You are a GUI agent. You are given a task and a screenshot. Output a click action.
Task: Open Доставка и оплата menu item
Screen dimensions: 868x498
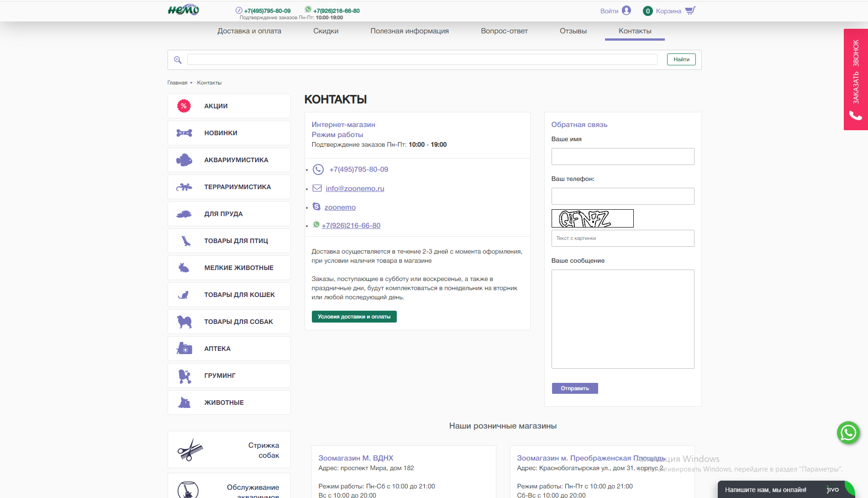[x=249, y=31]
